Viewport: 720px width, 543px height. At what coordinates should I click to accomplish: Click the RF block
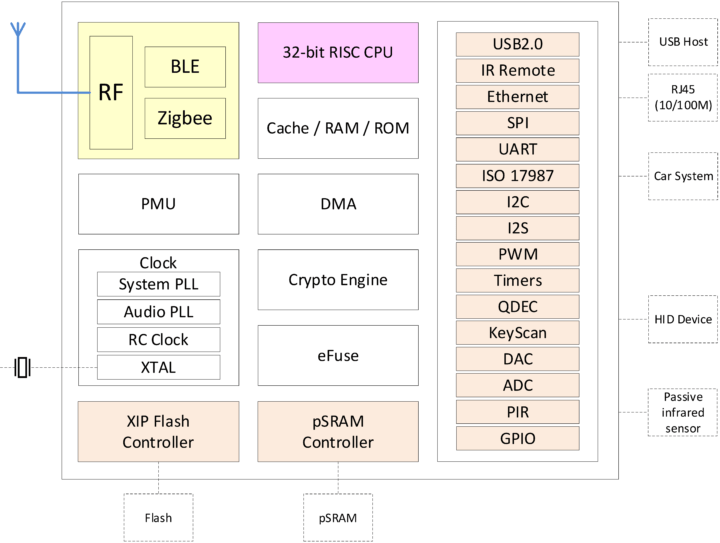[x=111, y=93]
